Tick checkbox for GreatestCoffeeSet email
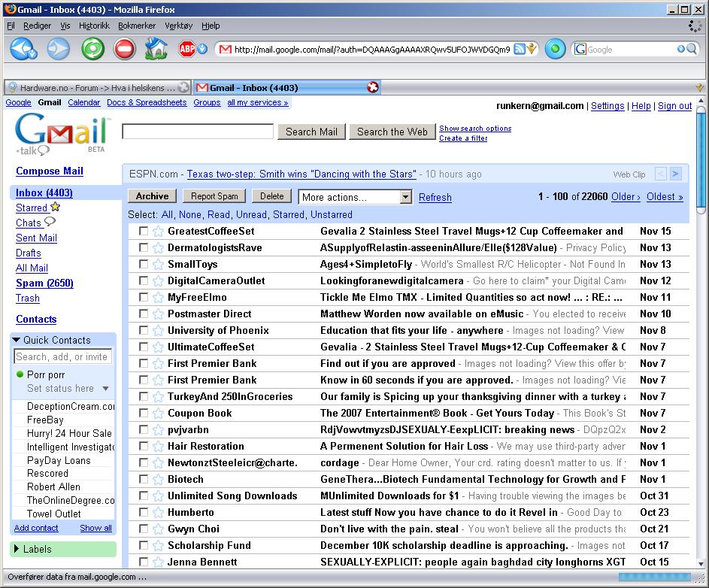The image size is (709, 588). pyautogui.click(x=144, y=231)
